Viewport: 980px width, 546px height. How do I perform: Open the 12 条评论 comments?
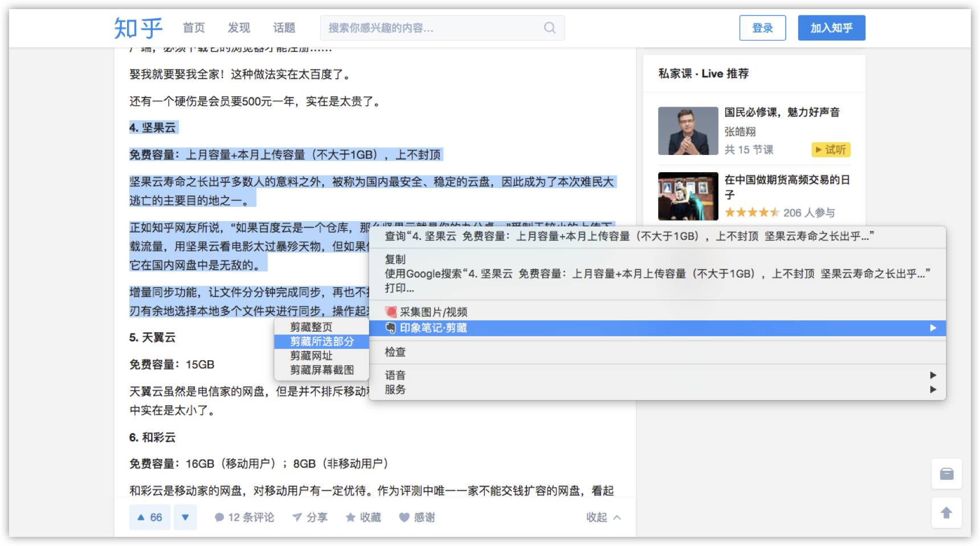tap(244, 517)
